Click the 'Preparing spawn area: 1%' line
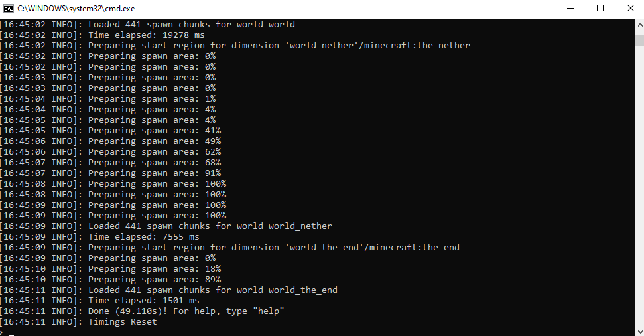The width and height of the screenshot is (644, 336). pyautogui.click(x=107, y=99)
